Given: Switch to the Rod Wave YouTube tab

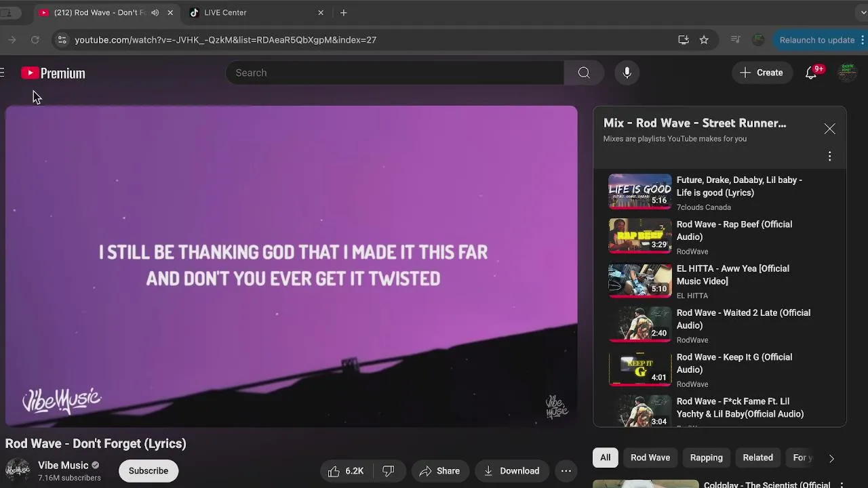Looking at the screenshot, I should tap(106, 12).
